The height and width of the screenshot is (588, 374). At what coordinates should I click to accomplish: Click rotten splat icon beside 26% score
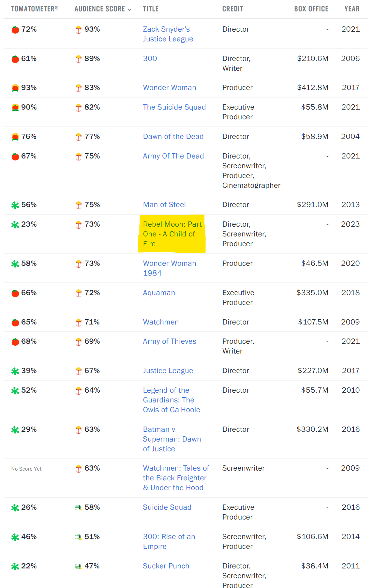(x=15, y=508)
